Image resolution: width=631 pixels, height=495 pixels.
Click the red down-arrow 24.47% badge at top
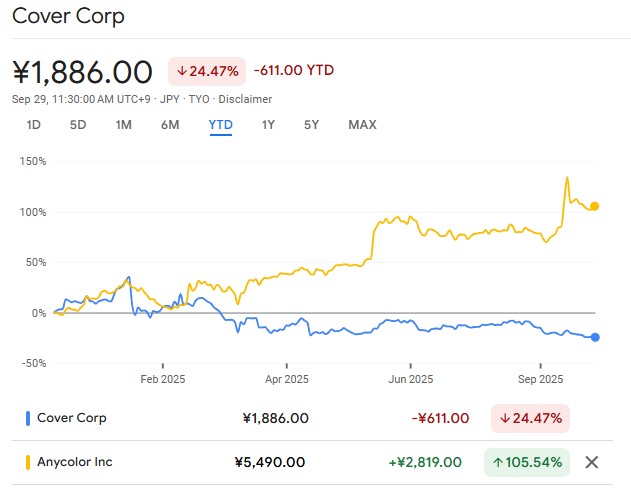pos(207,71)
